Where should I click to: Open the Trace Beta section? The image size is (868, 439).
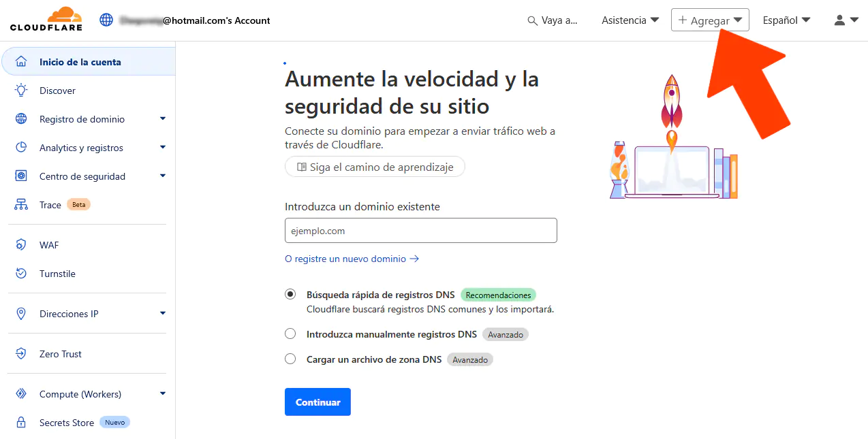coord(50,204)
